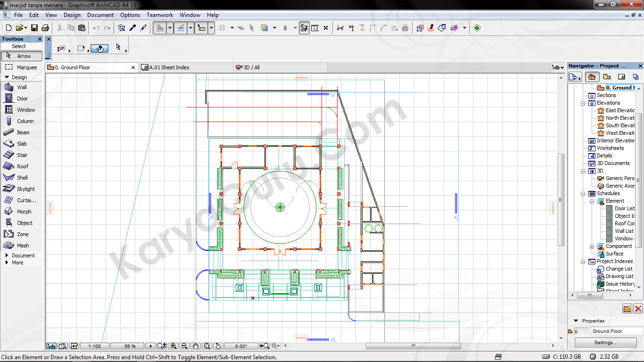Toggle the snap guides button
This screenshot has width=644, height=362.
(x=181, y=28)
